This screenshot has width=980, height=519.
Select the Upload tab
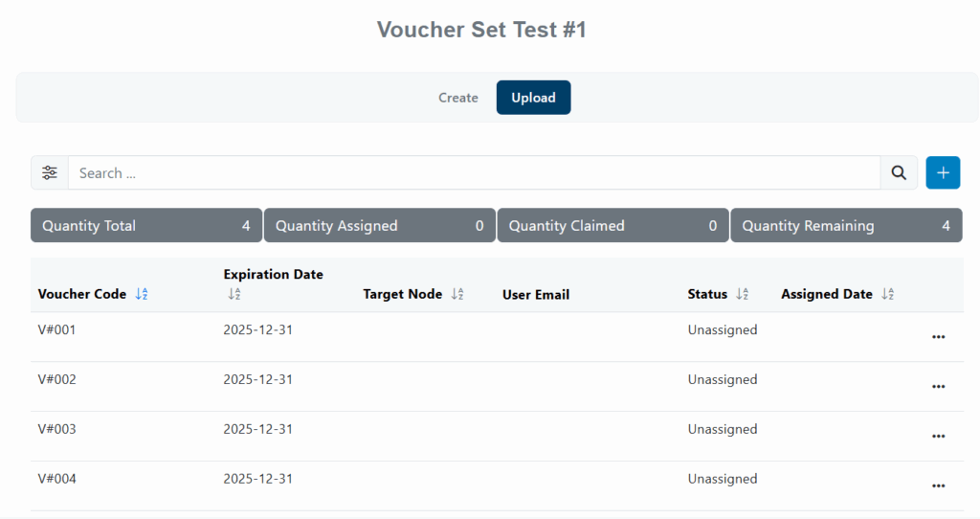tap(533, 98)
